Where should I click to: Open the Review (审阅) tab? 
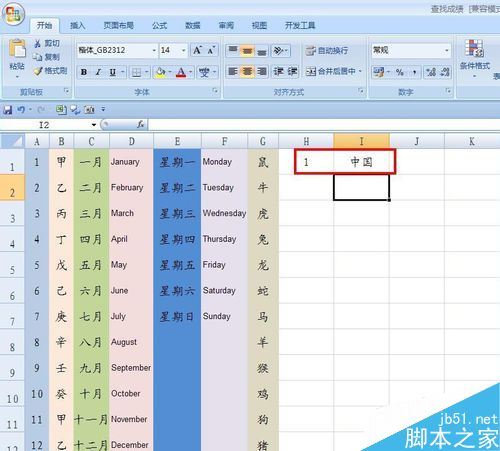226,25
